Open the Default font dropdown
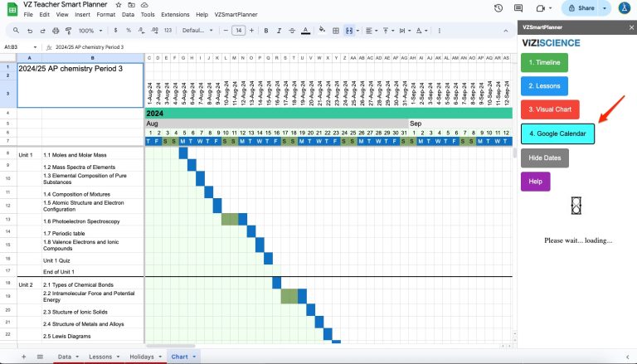The image size is (637, 364). click(197, 31)
